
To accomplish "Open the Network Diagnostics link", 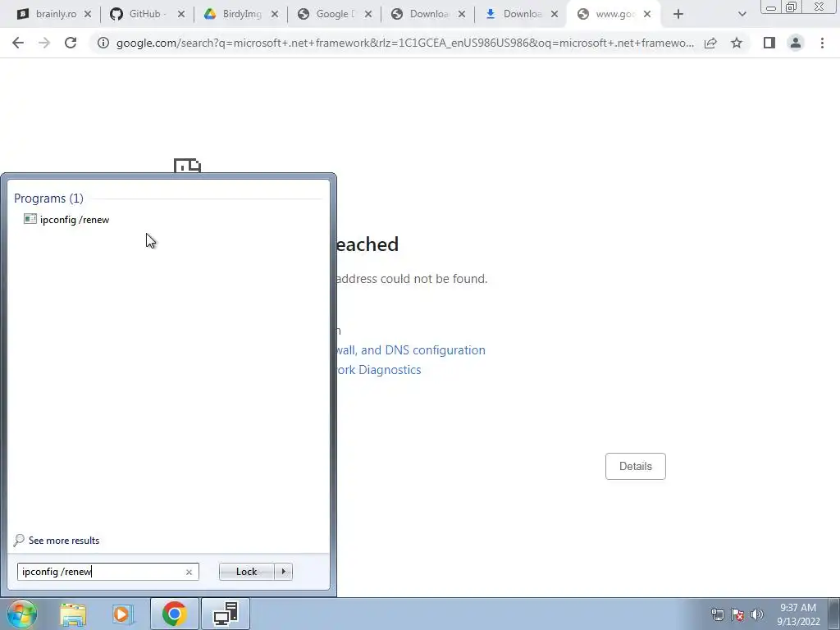I will pos(379,370).
